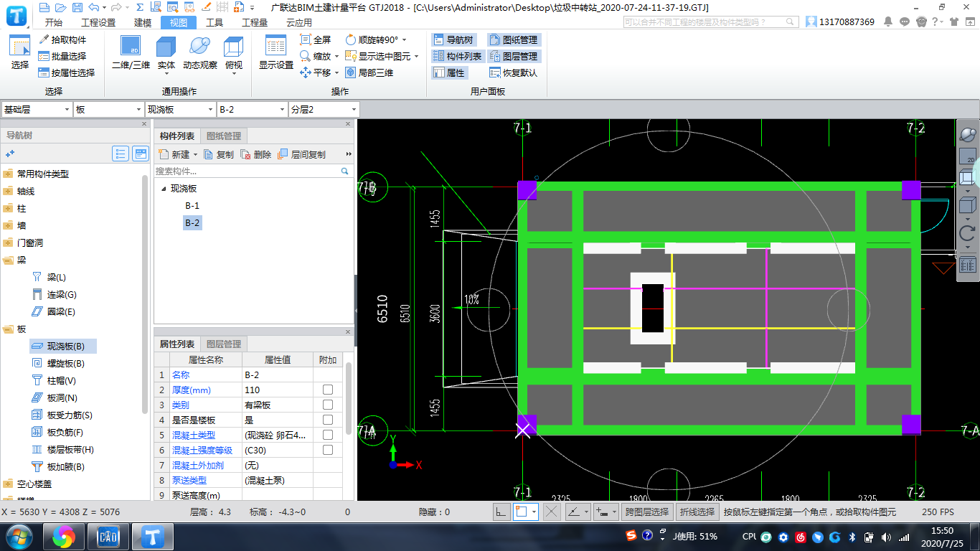The width and height of the screenshot is (980, 551).
Task: Open 图层管理 layer management
Action: (x=514, y=56)
